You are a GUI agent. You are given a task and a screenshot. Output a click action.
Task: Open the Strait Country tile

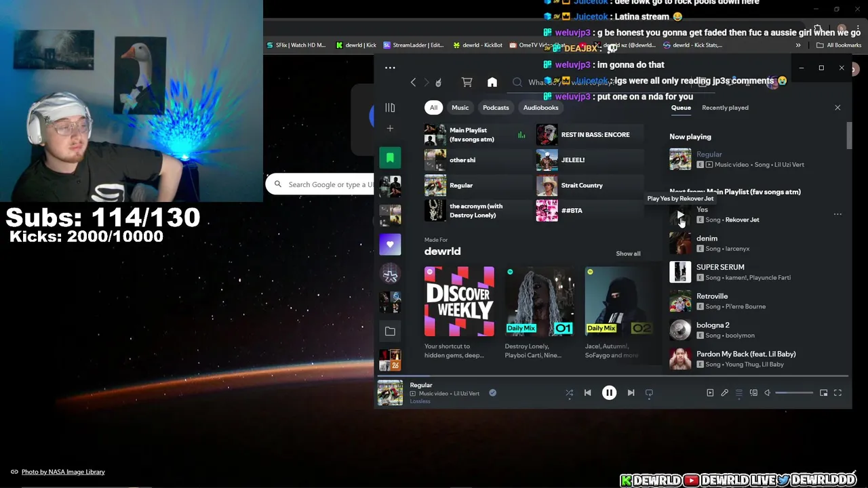589,185
